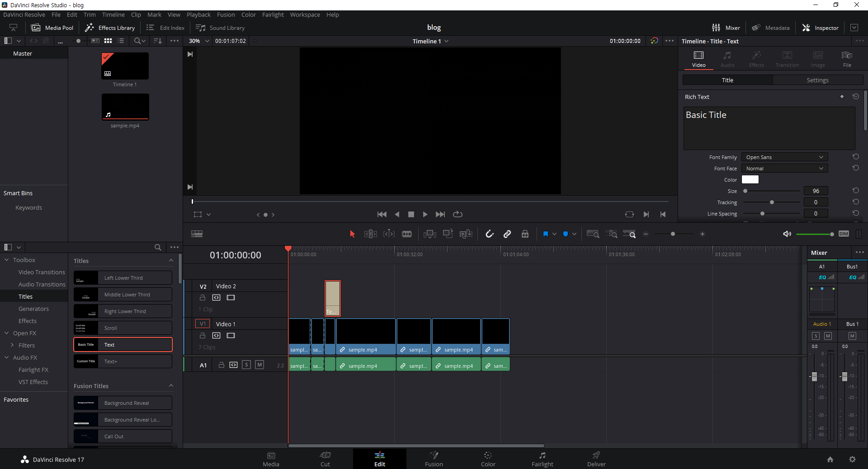868x469 pixels.
Task: Click Detail Zoom icon
Action: pos(611,234)
